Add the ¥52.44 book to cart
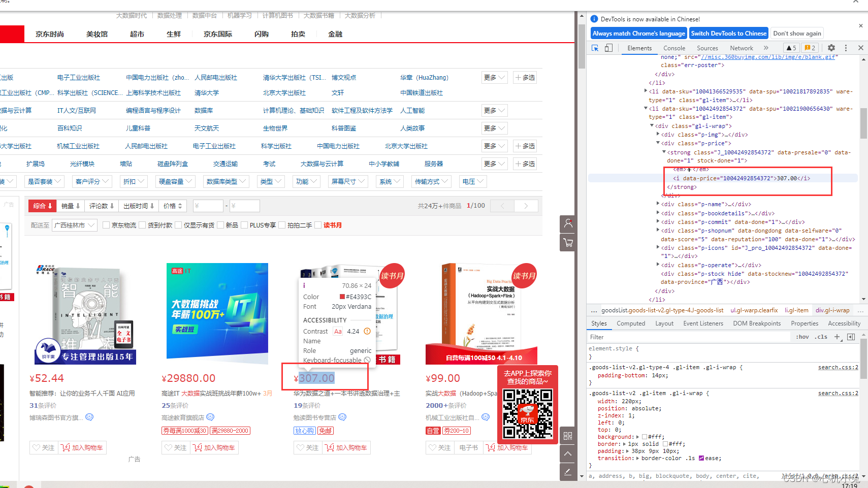This screenshot has height=488, width=868. (82, 447)
